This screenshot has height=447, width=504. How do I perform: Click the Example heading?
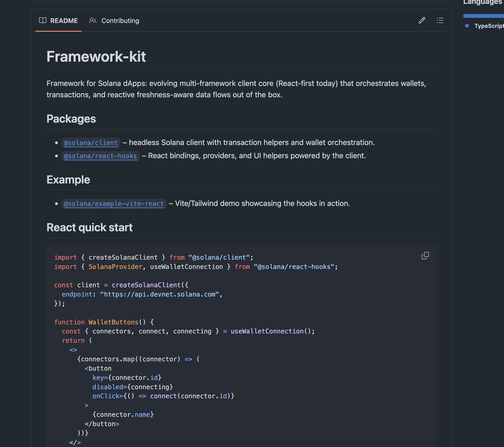[68, 180]
